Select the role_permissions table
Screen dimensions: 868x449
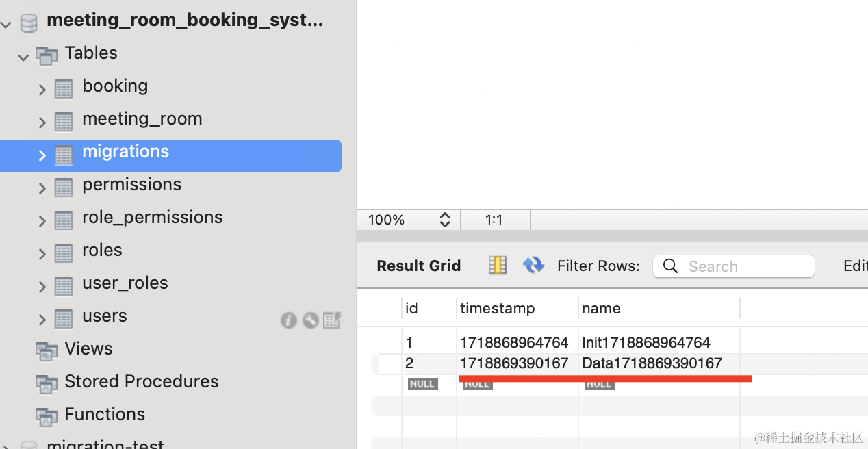[152, 218]
